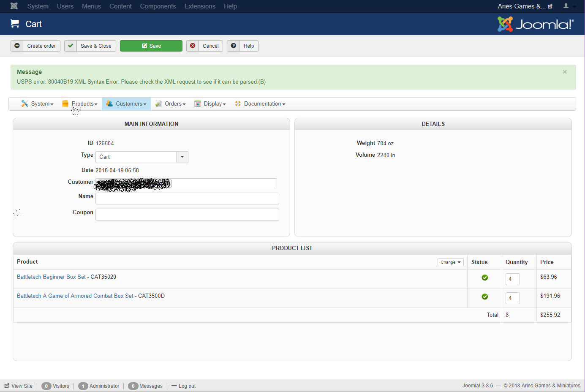
Task: Click the Visitors count badge
Action: [x=46, y=386]
